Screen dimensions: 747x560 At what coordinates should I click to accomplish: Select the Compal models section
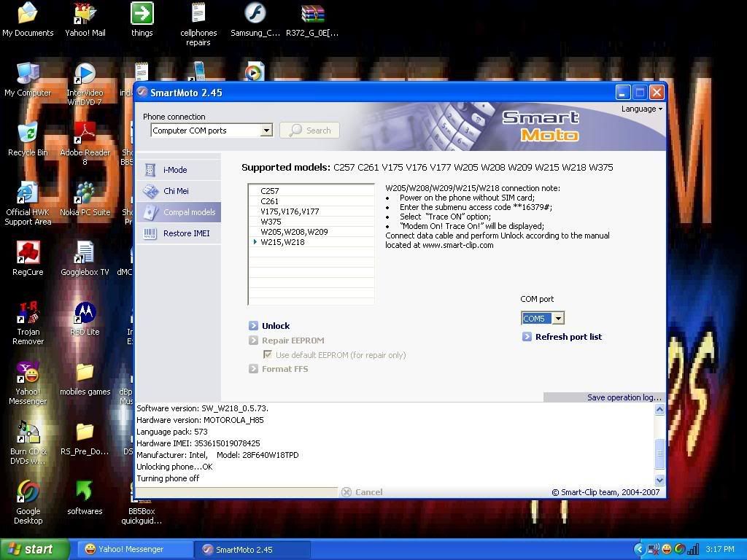[x=179, y=212]
